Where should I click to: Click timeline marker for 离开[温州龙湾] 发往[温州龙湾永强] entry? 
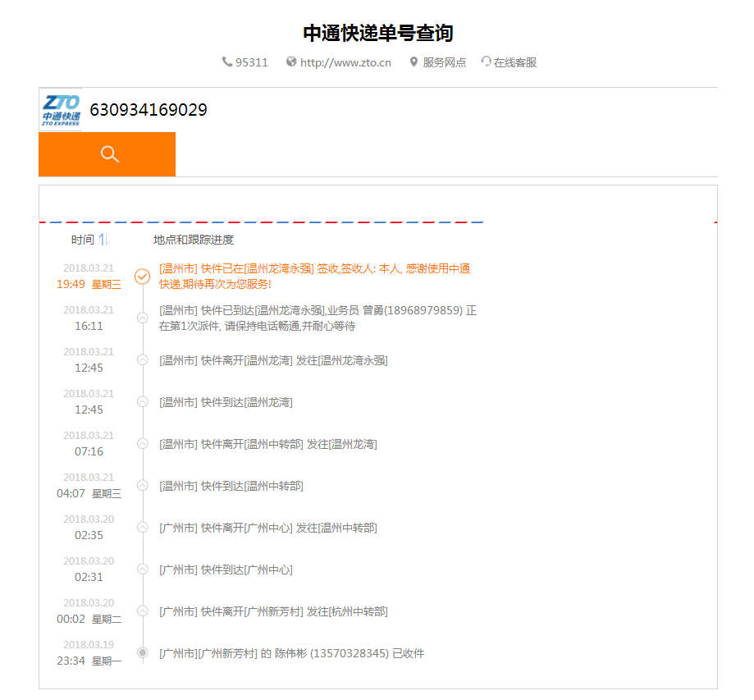coord(142,360)
